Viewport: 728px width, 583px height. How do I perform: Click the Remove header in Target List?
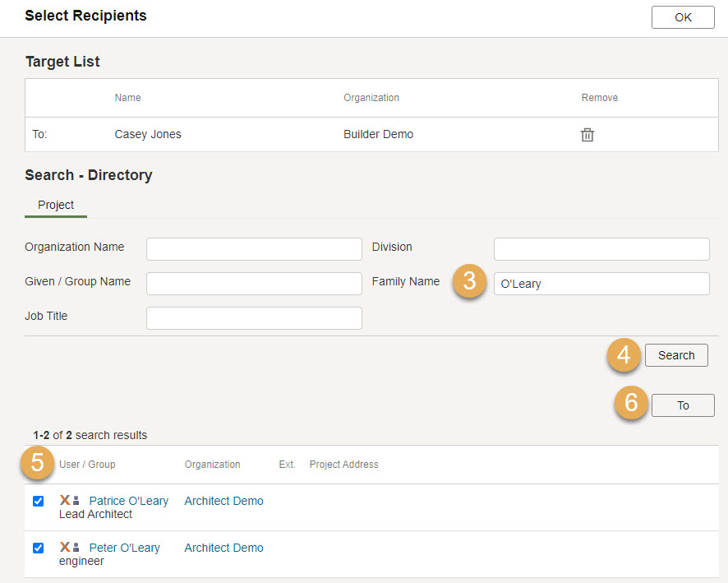(x=600, y=98)
